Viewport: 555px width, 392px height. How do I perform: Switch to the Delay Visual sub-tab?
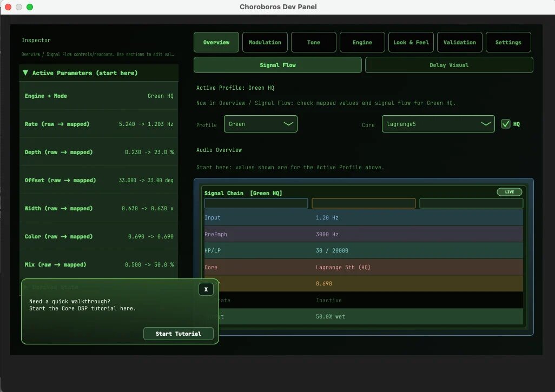(x=449, y=65)
